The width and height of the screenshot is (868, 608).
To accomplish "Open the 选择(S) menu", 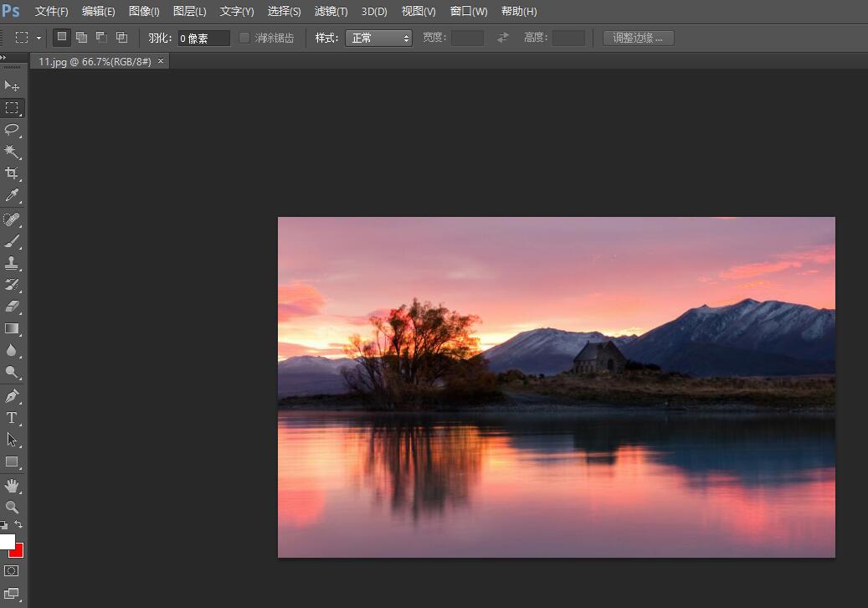I will tap(284, 11).
